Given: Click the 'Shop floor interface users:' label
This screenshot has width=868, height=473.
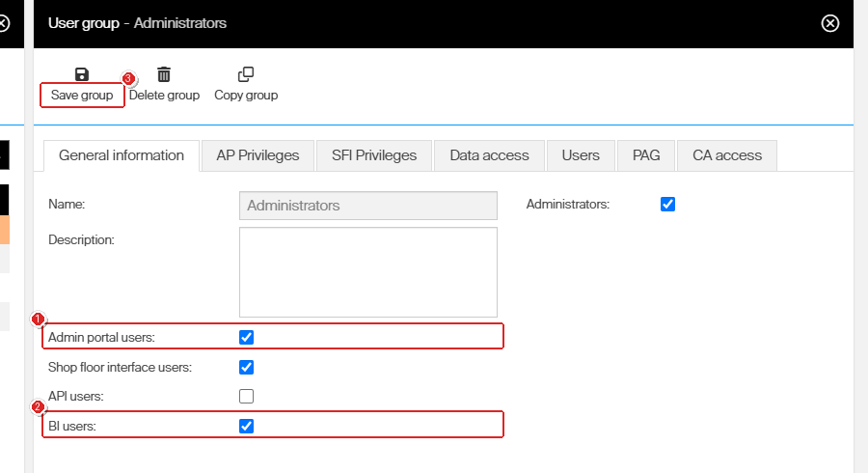Looking at the screenshot, I should (121, 367).
